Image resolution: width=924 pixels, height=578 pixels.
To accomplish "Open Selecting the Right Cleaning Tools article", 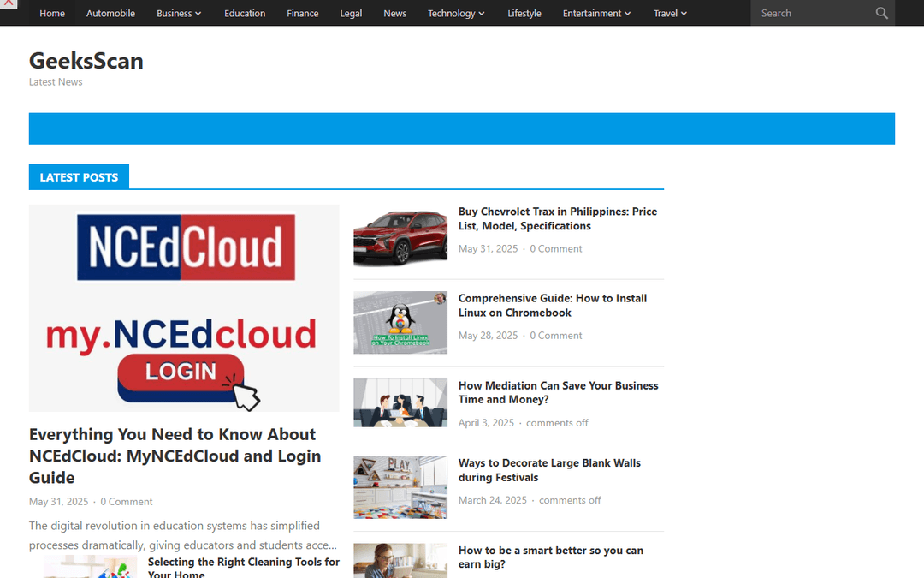I will click(243, 568).
